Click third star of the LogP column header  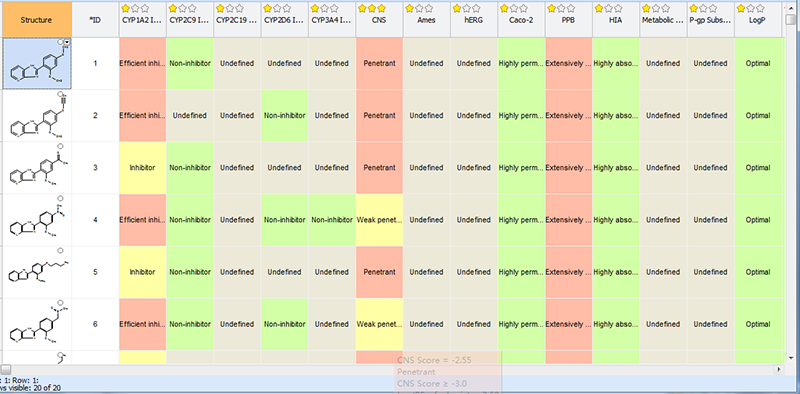(x=760, y=8)
